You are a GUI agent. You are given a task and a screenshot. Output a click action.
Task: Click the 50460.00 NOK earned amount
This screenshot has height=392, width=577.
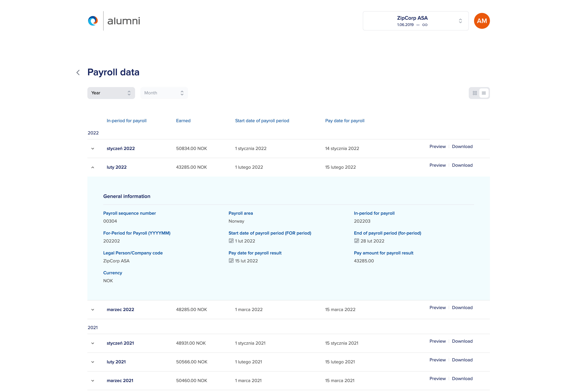191,380
